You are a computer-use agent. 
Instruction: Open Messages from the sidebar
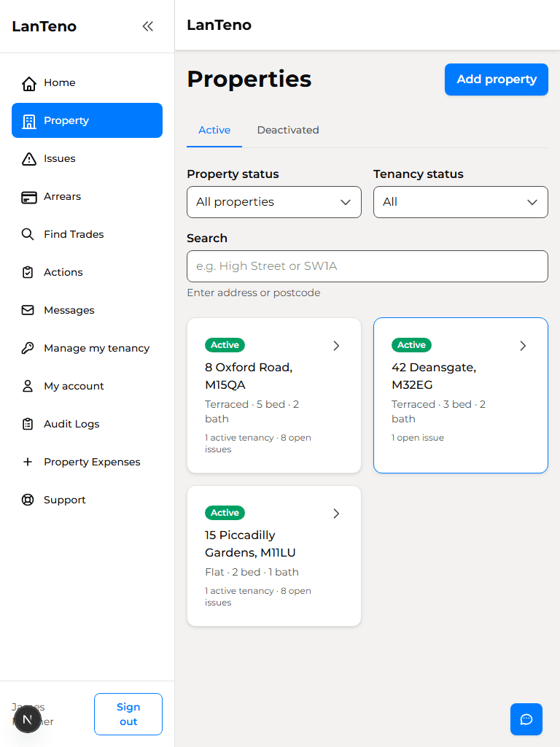coord(87,310)
